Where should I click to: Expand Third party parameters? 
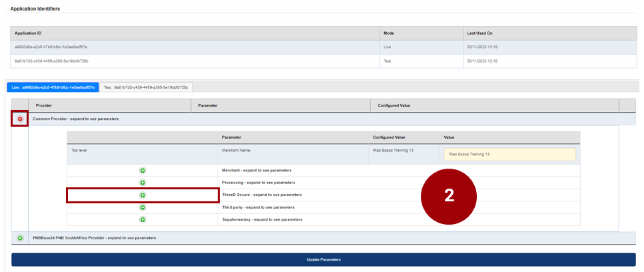point(143,207)
